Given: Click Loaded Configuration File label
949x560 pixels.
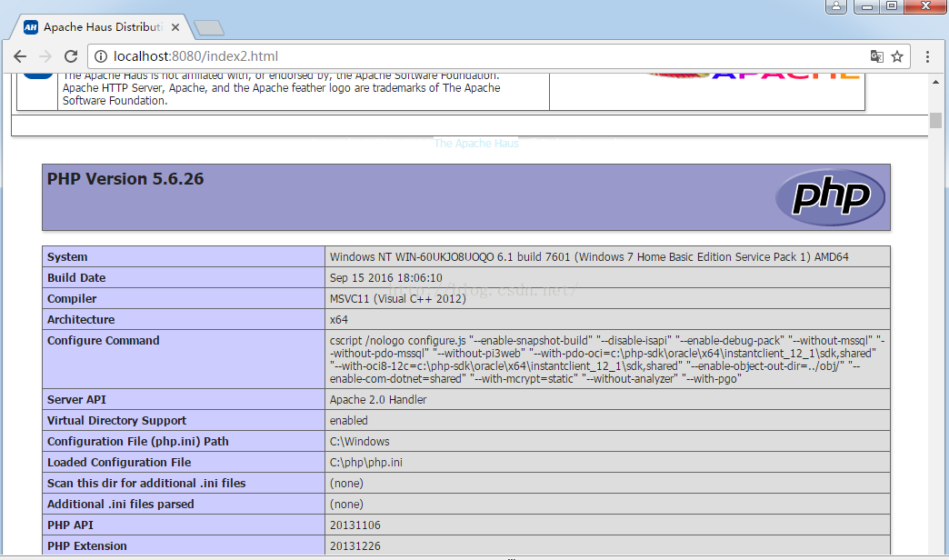Looking at the screenshot, I should click(x=118, y=463).
